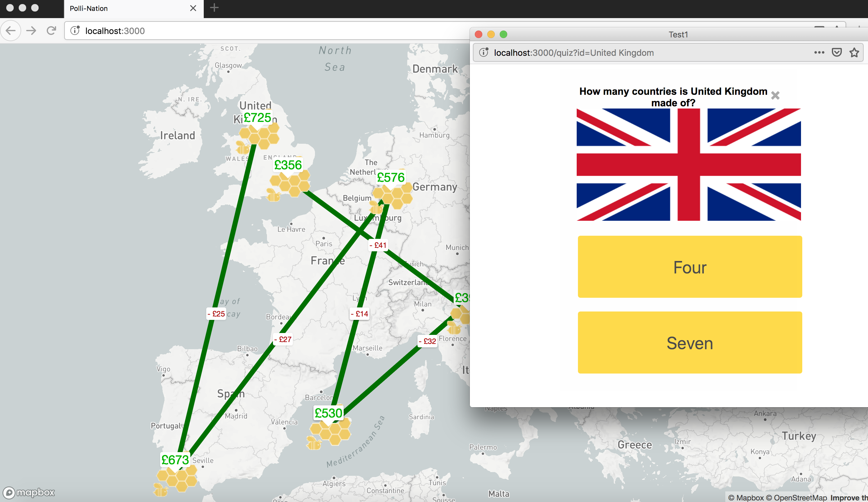Viewport: 868px width, 502px height.
Task: Close the Polli-Nation tab
Action: [193, 8]
